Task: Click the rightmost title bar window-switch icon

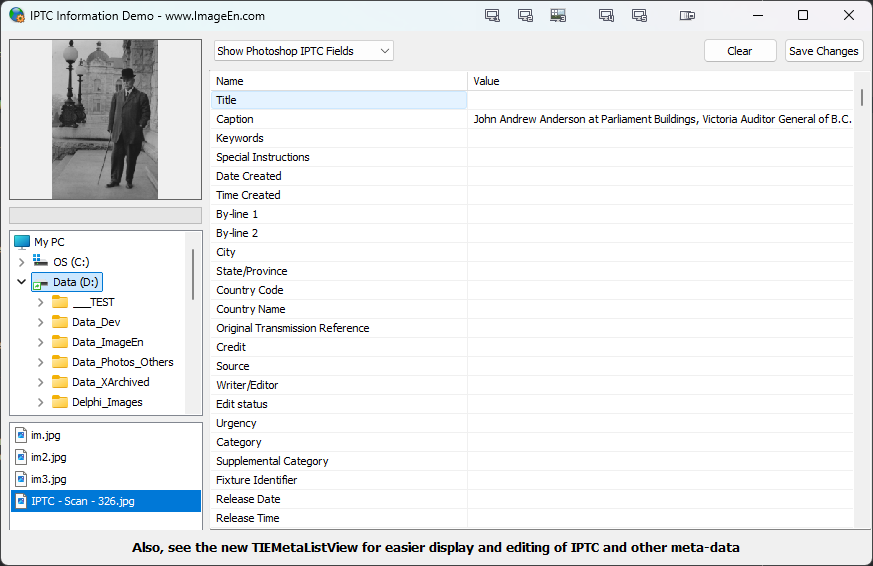Action: [687, 15]
